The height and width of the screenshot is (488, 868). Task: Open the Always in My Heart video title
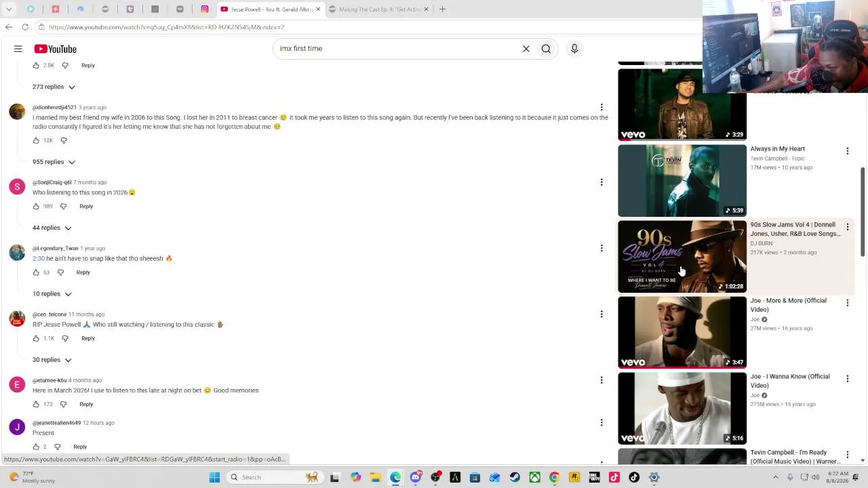(778, 148)
